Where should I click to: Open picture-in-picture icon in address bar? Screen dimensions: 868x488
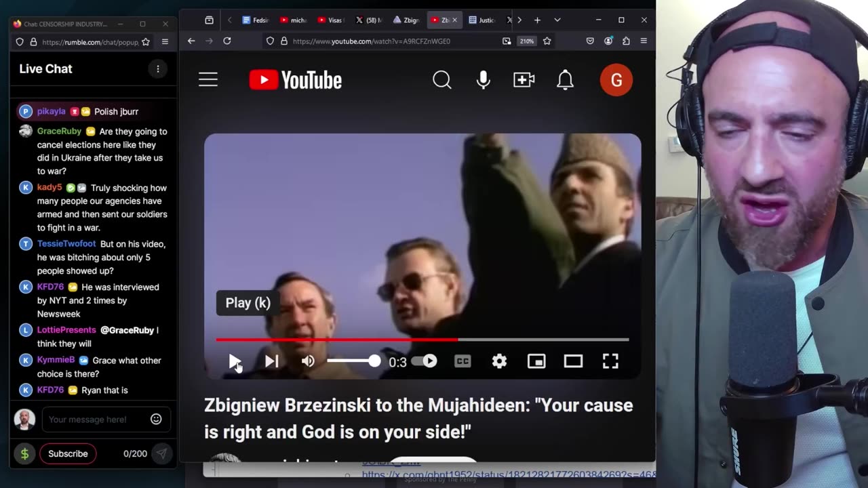[x=507, y=41]
